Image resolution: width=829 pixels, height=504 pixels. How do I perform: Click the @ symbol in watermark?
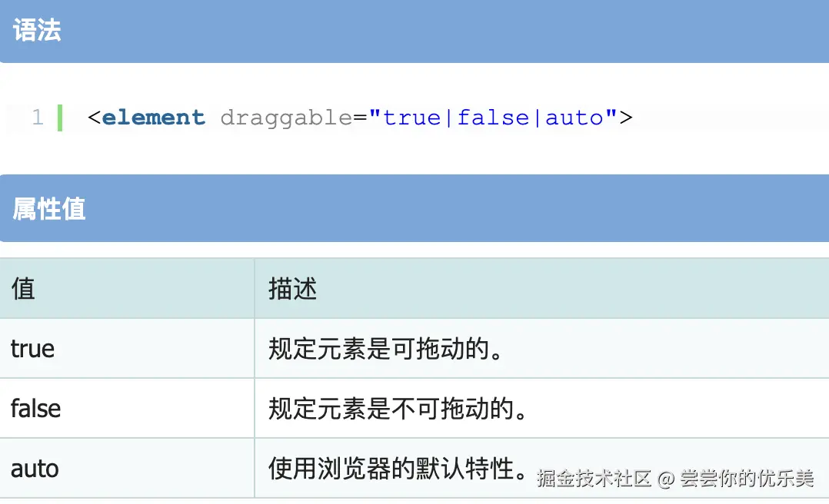click(666, 479)
